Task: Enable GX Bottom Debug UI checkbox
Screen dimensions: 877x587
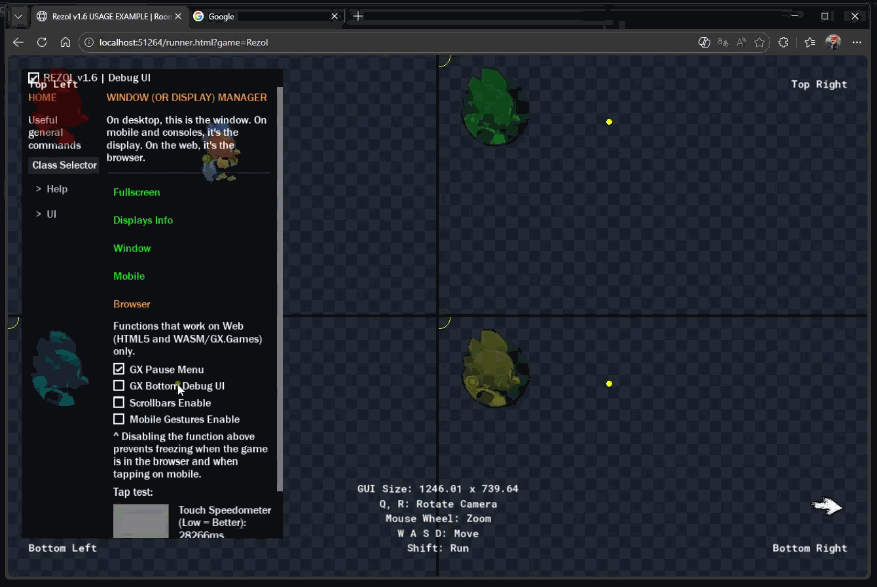Action: 119,386
